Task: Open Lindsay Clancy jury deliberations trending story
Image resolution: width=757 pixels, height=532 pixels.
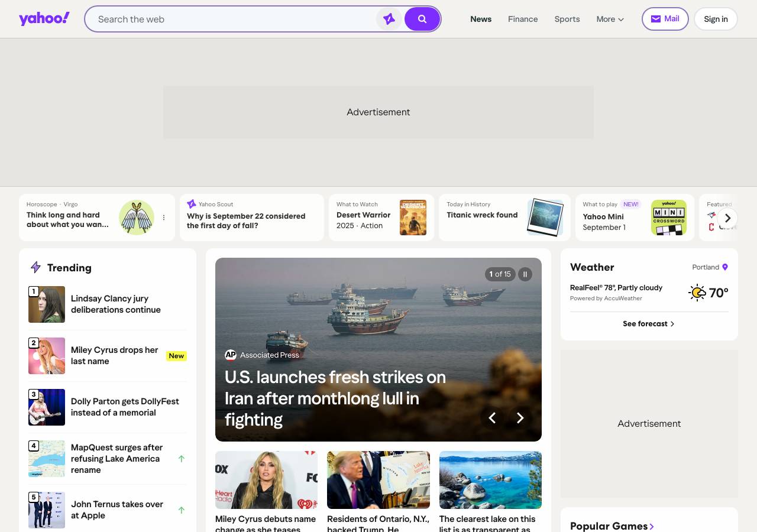Action: tap(116, 304)
